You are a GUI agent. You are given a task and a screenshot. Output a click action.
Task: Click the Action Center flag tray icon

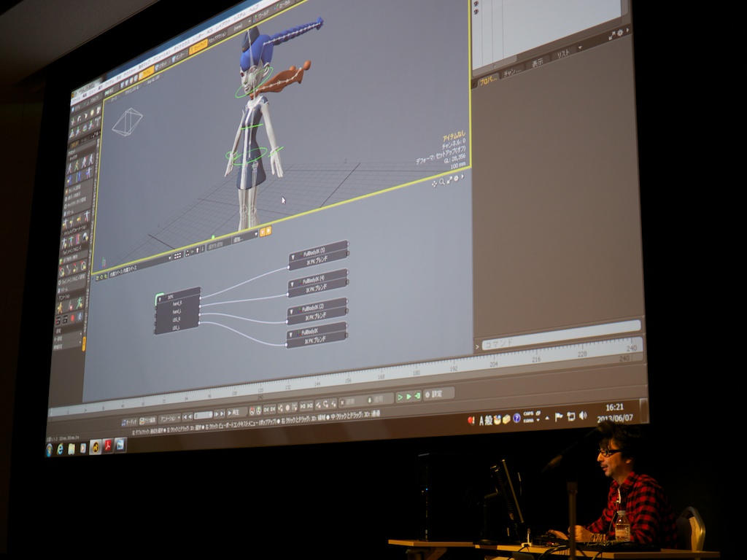point(559,417)
